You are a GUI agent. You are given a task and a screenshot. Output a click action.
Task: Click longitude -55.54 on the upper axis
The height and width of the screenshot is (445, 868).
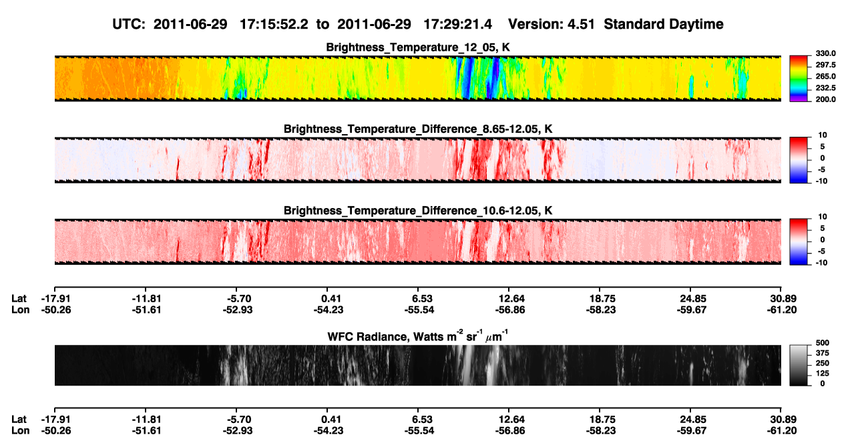pos(418,310)
